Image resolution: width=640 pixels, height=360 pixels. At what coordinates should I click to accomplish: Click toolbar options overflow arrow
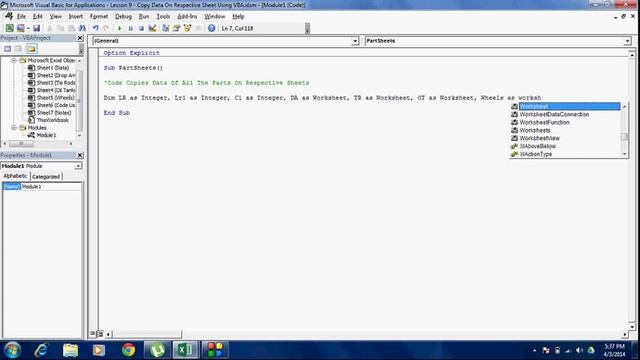[307, 28]
